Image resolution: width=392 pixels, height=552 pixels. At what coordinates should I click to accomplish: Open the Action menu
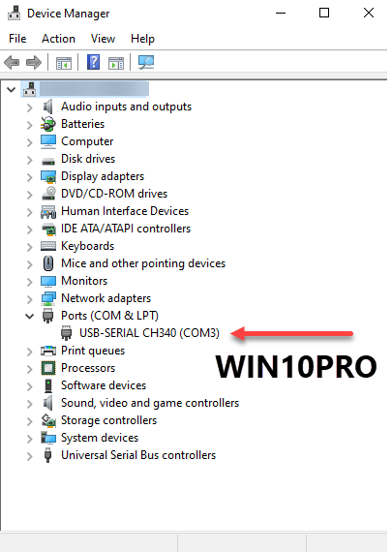point(58,39)
